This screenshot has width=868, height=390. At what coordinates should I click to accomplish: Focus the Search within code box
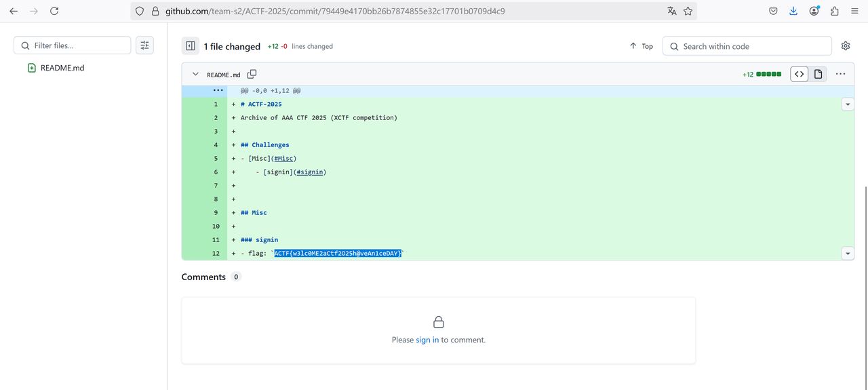[747, 46]
